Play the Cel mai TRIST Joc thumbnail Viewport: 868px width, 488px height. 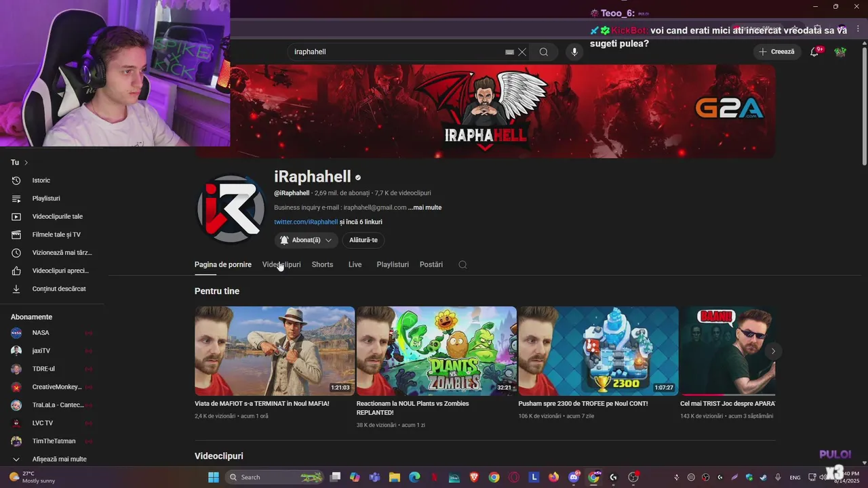point(728,351)
